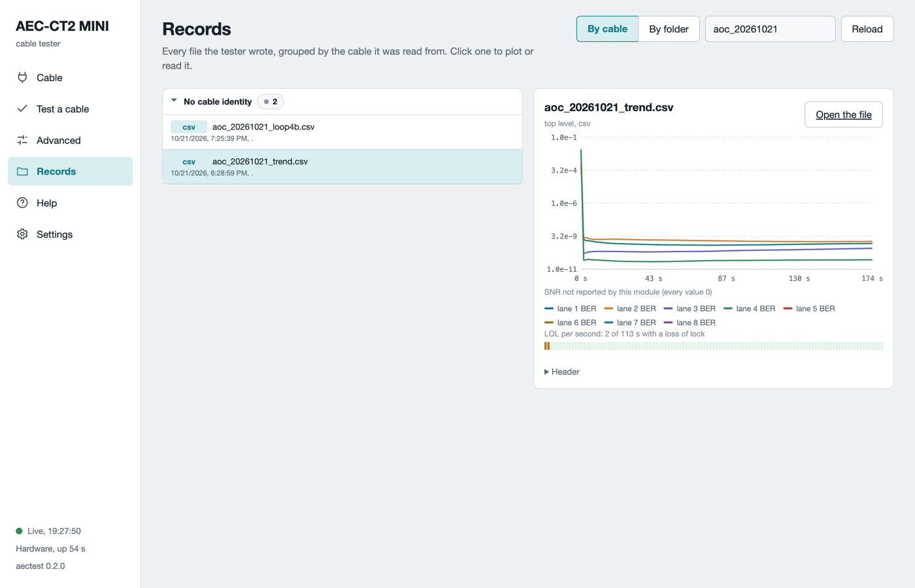Image resolution: width=915 pixels, height=588 pixels.
Task: Toggle lane 1 BER legend swatch
Action: [x=549, y=308]
